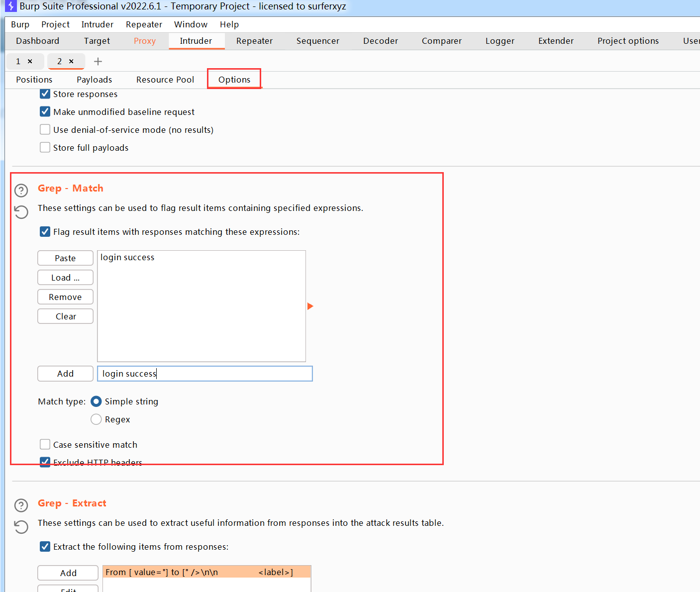
Task: Open Grep - Extract help icon
Action: tap(21, 505)
